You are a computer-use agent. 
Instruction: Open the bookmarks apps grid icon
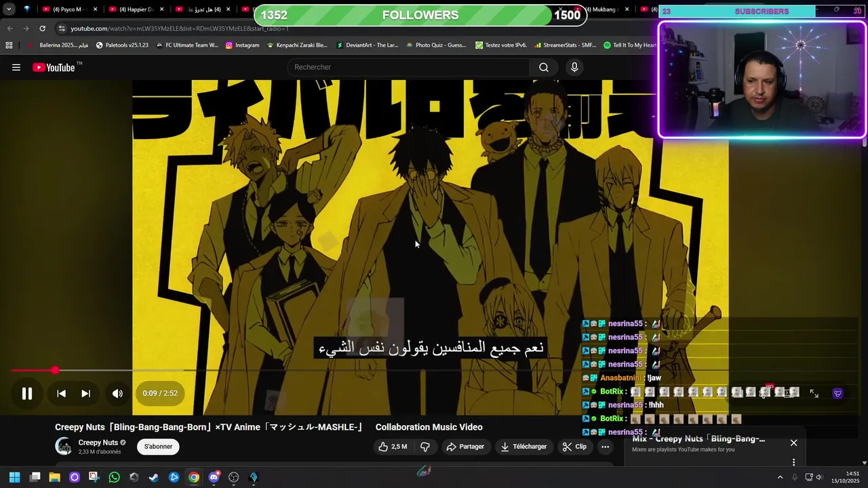coord(9,45)
